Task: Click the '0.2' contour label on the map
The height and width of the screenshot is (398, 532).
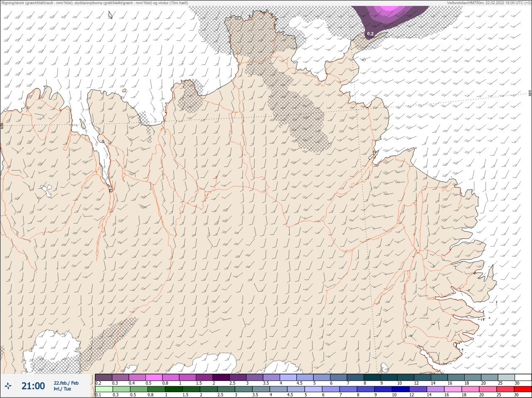Action: [x=370, y=34]
